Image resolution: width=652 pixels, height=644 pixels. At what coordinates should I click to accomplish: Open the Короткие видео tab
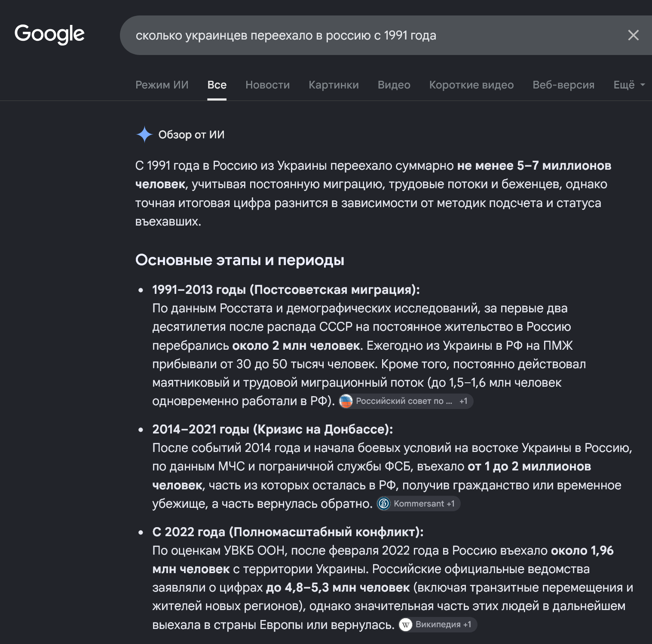(x=471, y=85)
